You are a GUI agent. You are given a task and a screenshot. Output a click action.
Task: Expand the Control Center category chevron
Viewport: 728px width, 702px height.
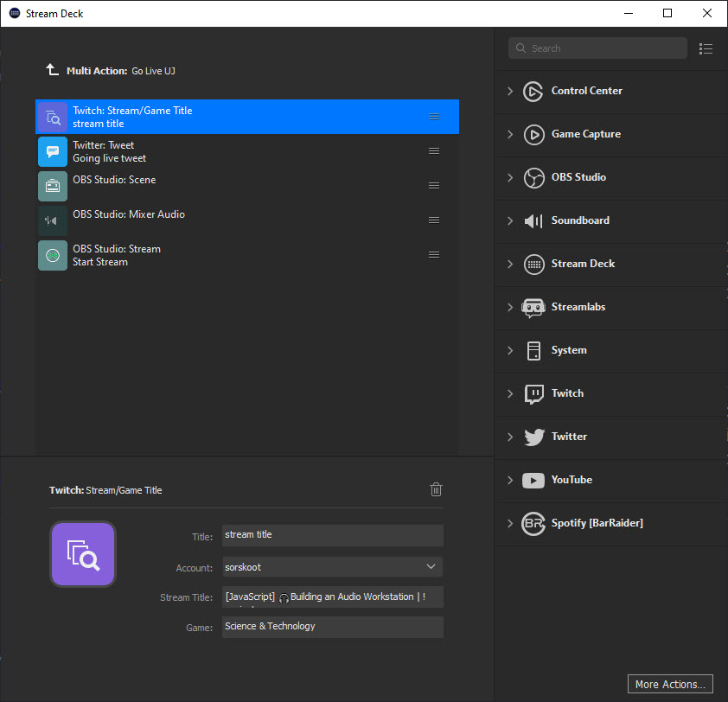[510, 91]
